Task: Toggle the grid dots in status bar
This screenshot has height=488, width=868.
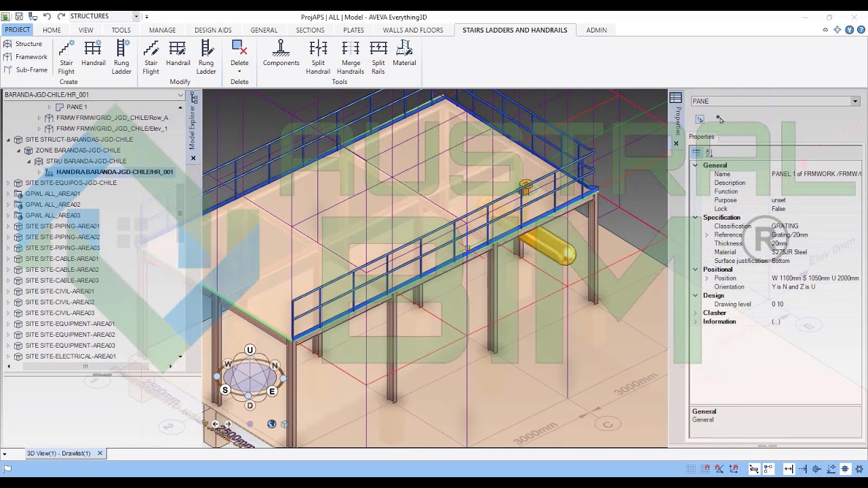Action: [691, 469]
